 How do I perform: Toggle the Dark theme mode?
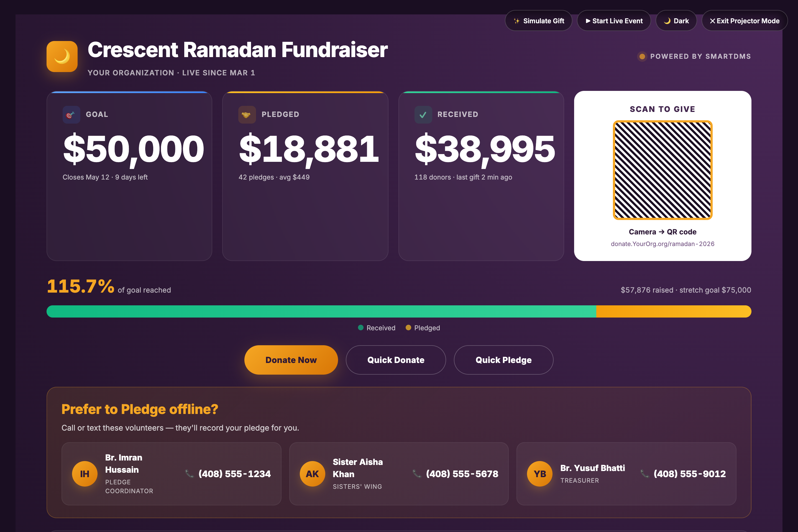[x=676, y=21]
